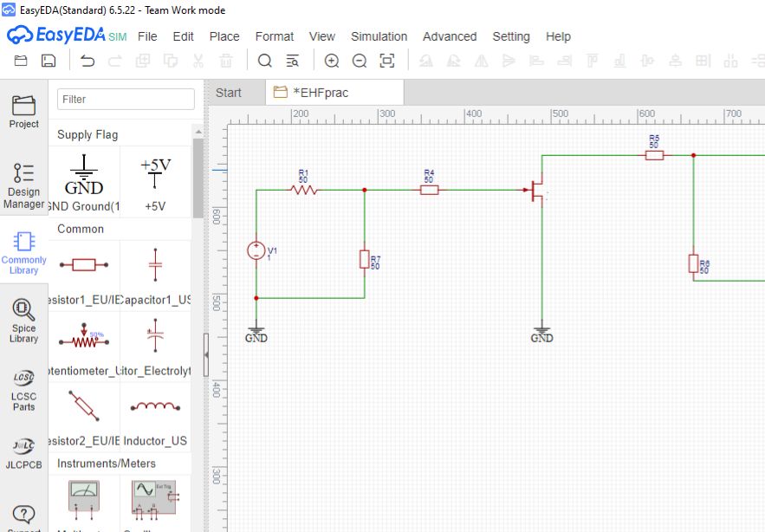The height and width of the screenshot is (532, 765).
Task: Click the Open folder toolbar icon
Action: (x=21, y=61)
